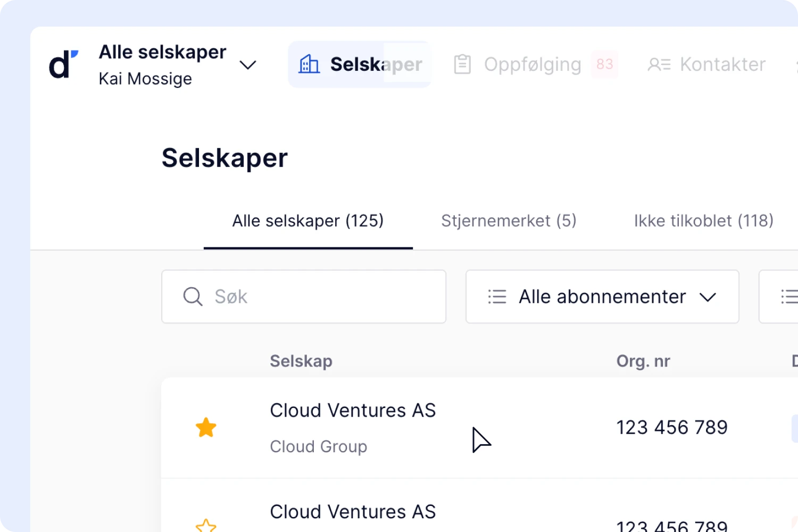Open Kontakter in the top navigation
This screenshot has width=798, height=532.
click(722, 64)
